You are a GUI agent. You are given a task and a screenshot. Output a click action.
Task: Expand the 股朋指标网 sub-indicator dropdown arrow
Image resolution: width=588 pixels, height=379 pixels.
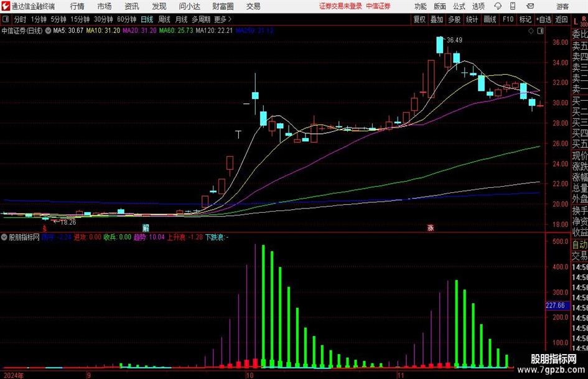click(x=4, y=237)
